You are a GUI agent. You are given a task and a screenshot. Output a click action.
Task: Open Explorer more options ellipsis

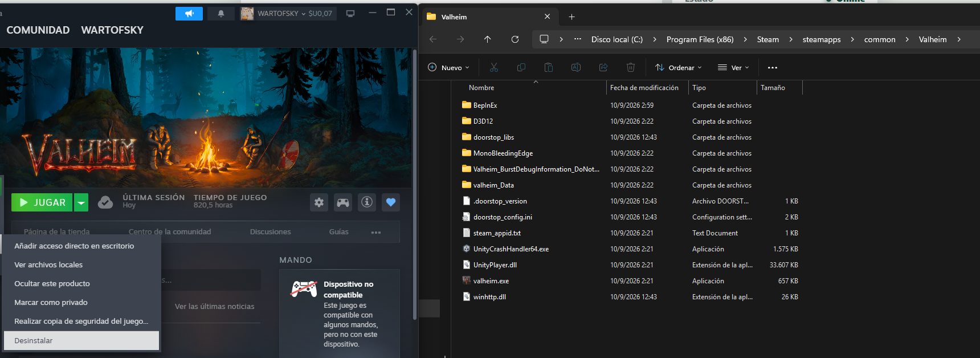[773, 67]
